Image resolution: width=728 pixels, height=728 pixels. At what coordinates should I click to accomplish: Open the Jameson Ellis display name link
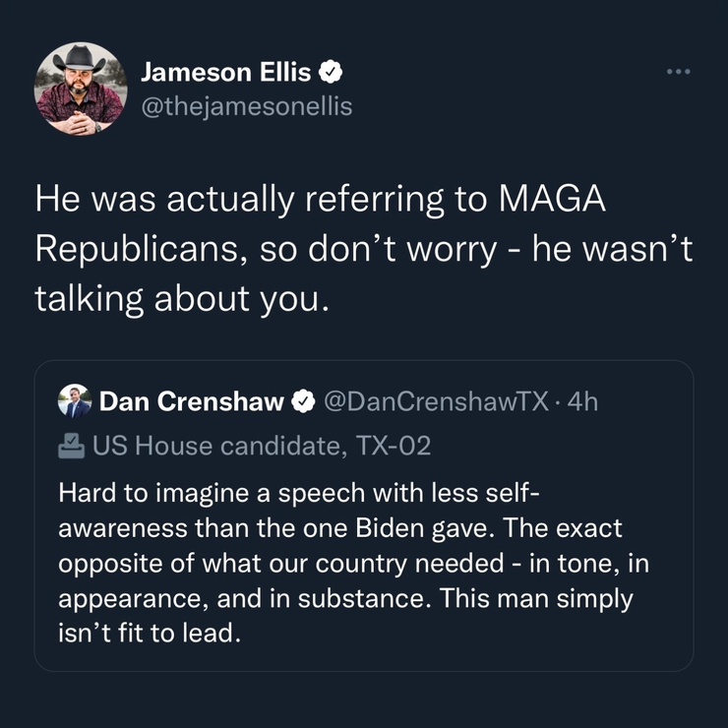227,71
